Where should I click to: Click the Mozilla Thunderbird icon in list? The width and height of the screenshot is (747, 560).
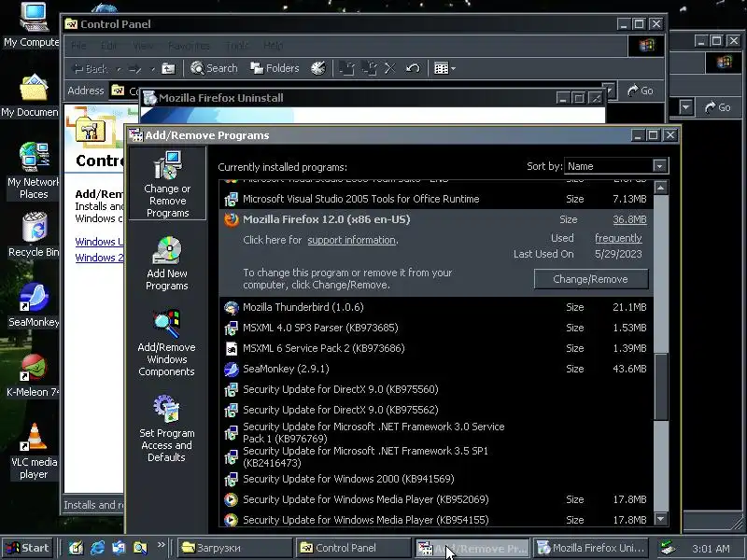(232, 308)
